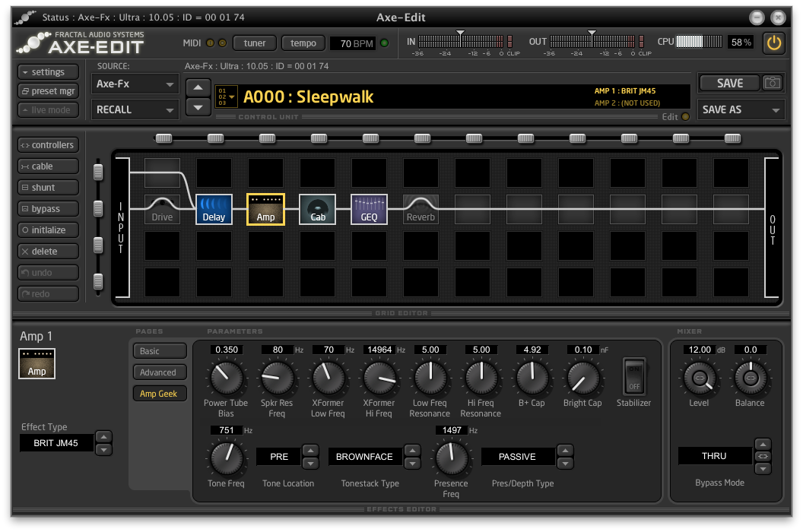Image resolution: width=803 pixels, height=532 pixels.
Task: Select the GEQ block in grid
Action: tap(370, 210)
